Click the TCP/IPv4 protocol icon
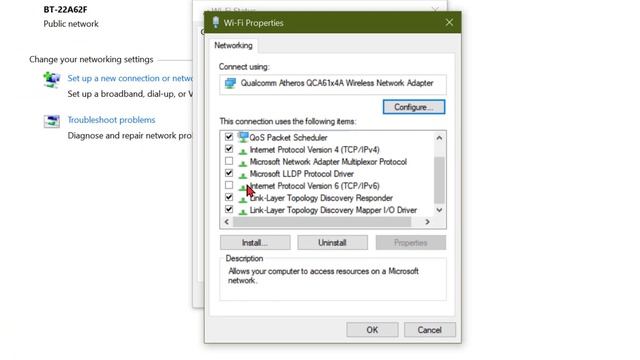 [x=243, y=151]
